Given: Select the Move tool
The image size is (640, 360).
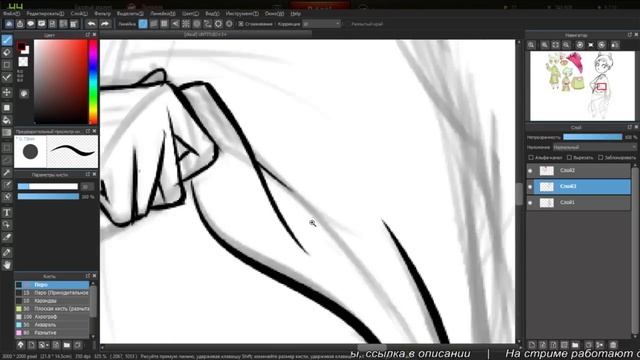Looking at the screenshot, I should tap(7, 92).
